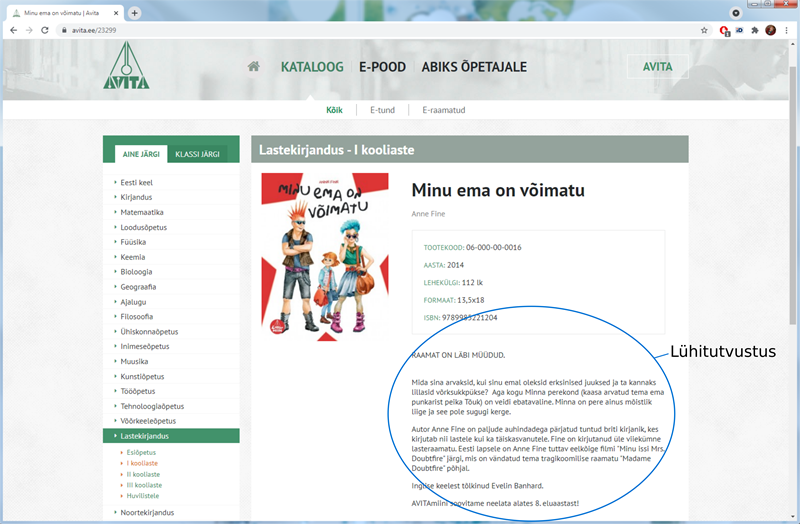Click the Lastekirjandus - I kooliaste heading
800x524 pixels.
[x=336, y=150]
